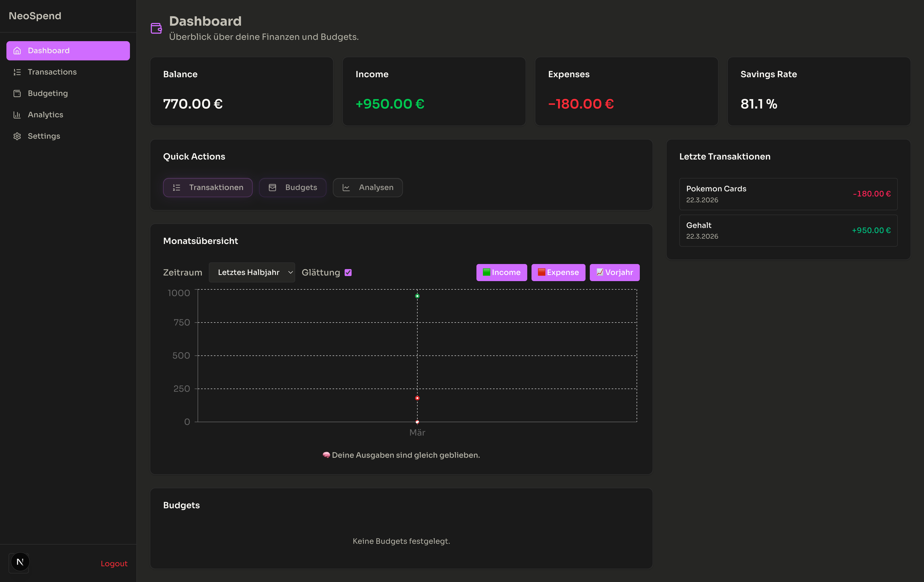Click card icon in Budgets quick action

point(272,188)
